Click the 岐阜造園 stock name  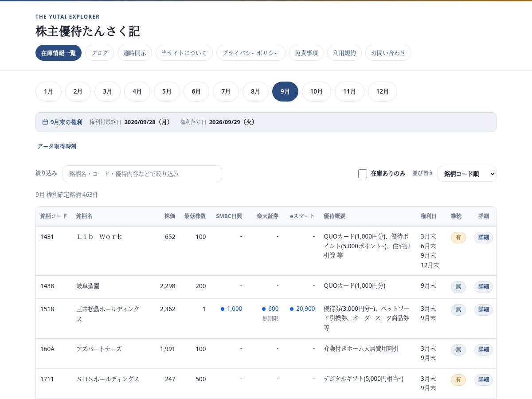[x=88, y=286]
